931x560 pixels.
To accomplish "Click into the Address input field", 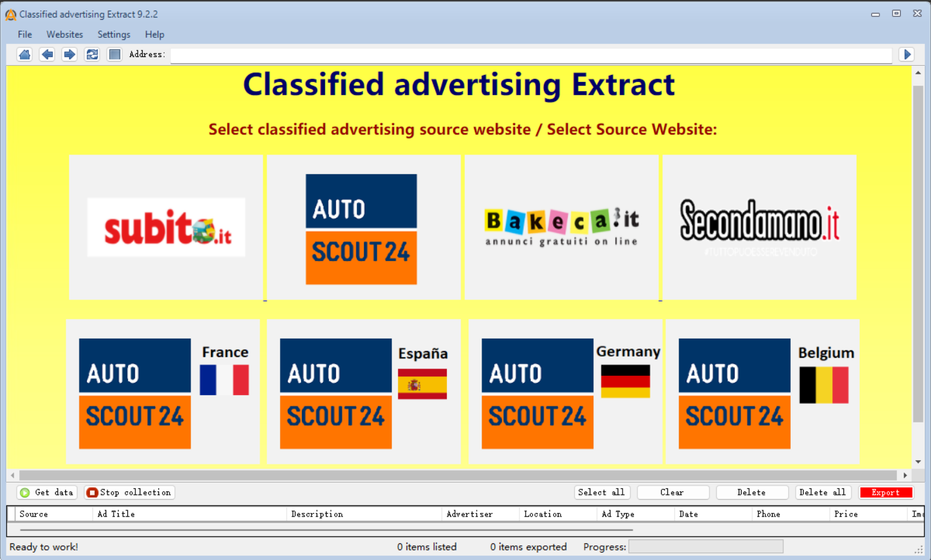I will click(x=531, y=55).
